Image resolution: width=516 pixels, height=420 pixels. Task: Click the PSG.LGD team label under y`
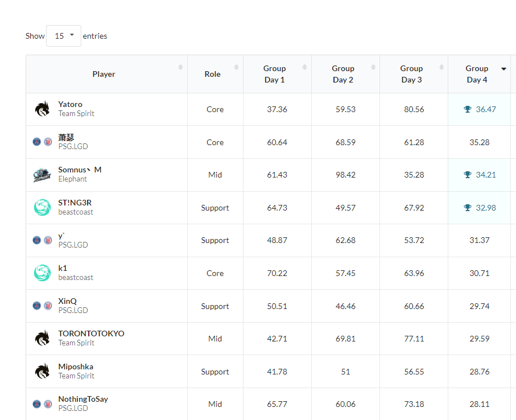click(x=73, y=245)
